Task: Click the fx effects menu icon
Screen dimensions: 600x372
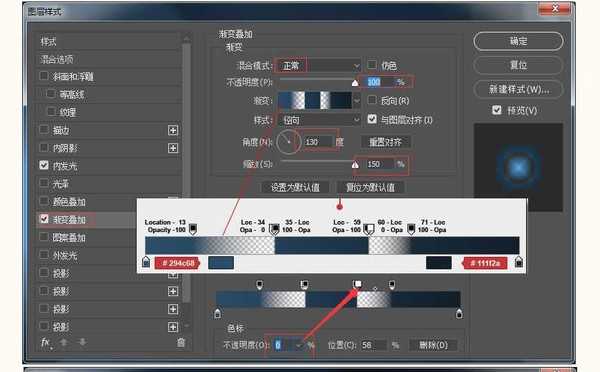Action: [46, 343]
